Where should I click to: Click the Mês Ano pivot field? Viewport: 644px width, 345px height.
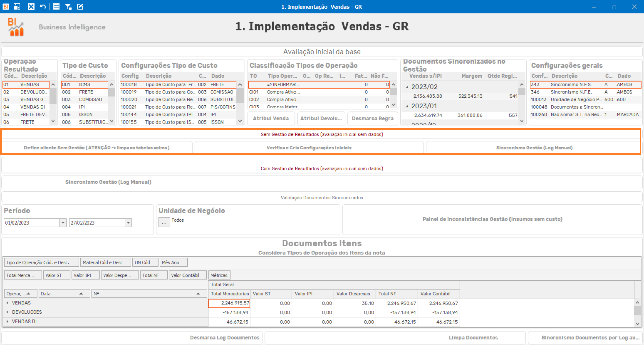click(174, 262)
